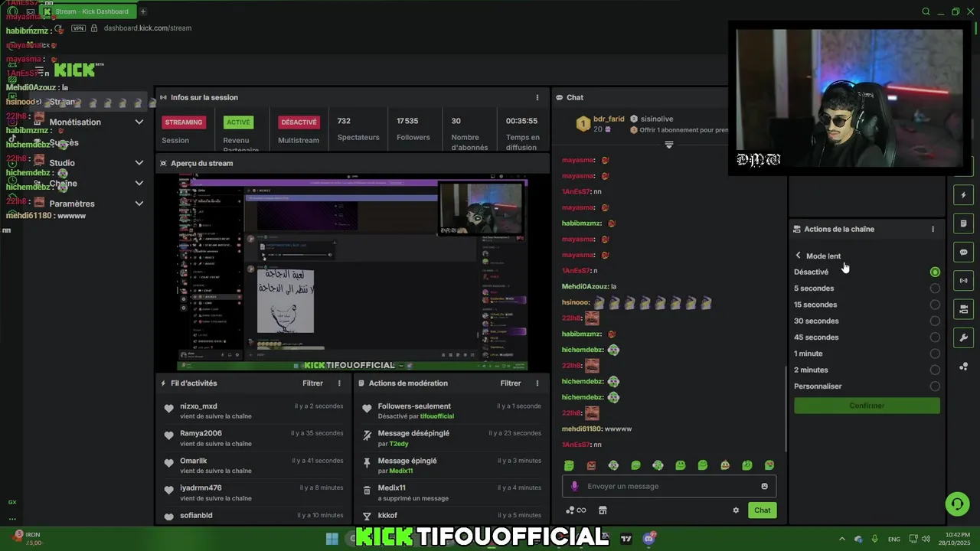
Task: Open a new browser tab
Action: tap(142, 11)
